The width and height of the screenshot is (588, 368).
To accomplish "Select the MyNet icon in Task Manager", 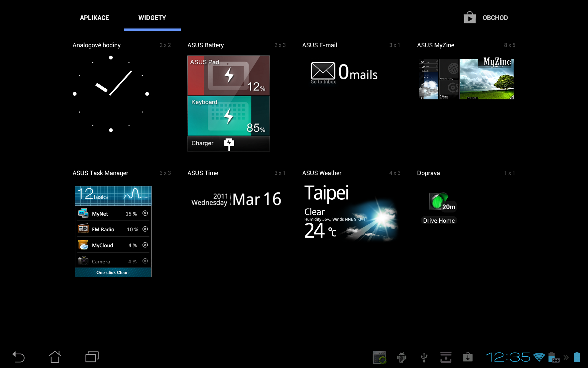I will pos(83,213).
